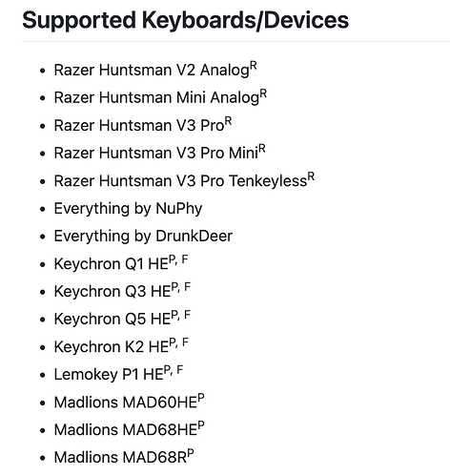The width and height of the screenshot is (450, 476).
Task: Open F footnote after Keychron Q3 HE
Action: pyautogui.click(x=187, y=288)
